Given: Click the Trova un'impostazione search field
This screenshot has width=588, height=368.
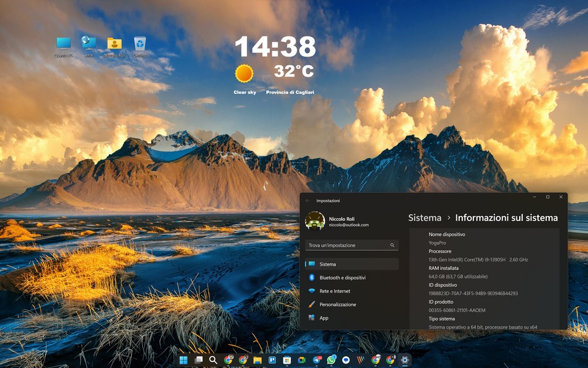Looking at the screenshot, I should (348, 245).
